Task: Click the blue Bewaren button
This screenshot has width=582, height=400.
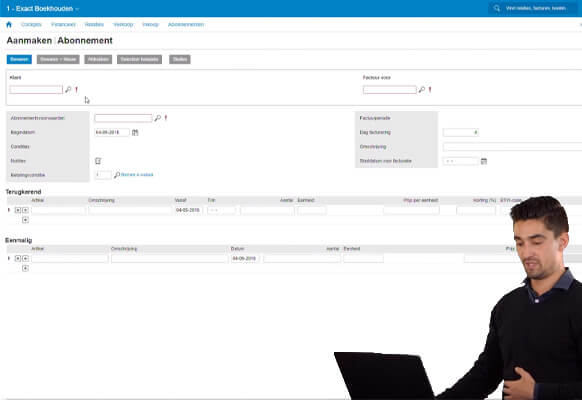Action: point(19,59)
